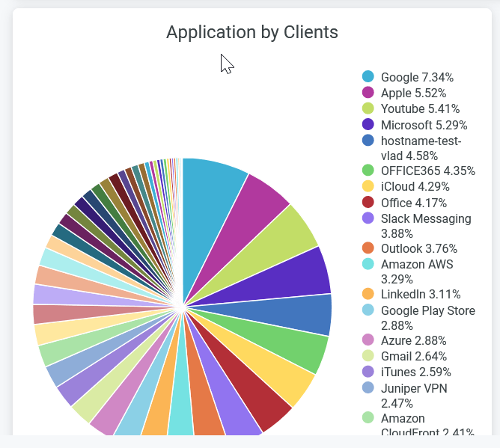The width and height of the screenshot is (500, 448).
Task: Click the Outlook legend color dot
Action: click(368, 248)
